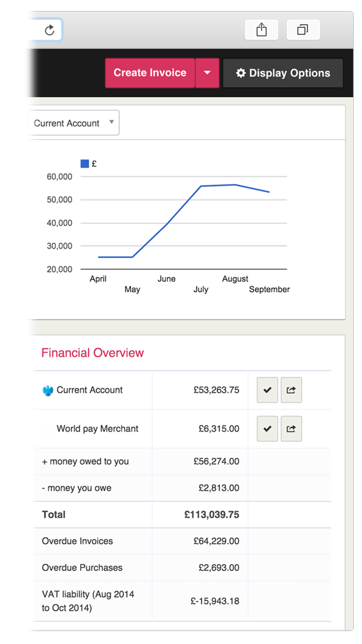Click the export icon for Current Account
This screenshot has width=362, height=644.
click(291, 390)
